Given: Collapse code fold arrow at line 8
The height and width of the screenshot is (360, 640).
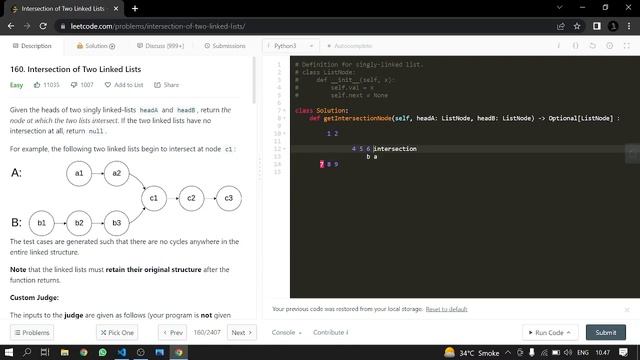Looking at the screenshot, I should coord(284,118).
